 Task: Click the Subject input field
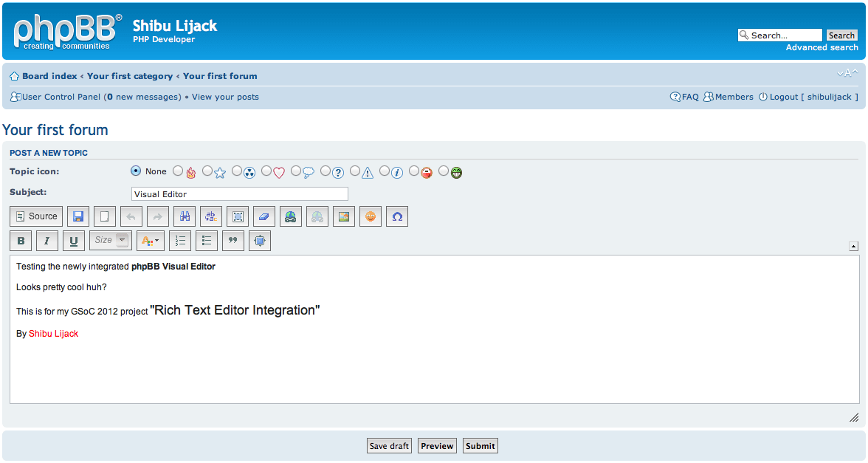(x=239, y=193)
